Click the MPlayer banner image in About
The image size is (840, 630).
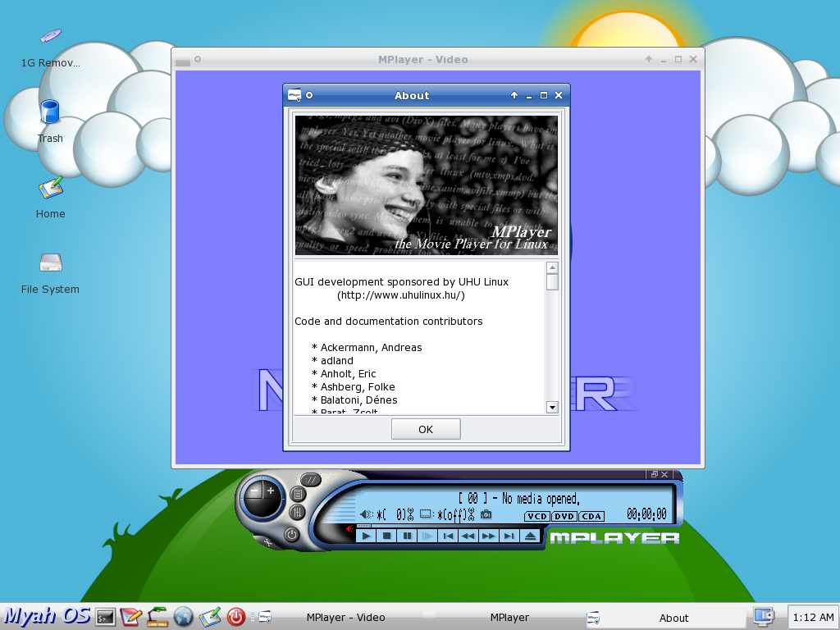click(x=427, y=185)
